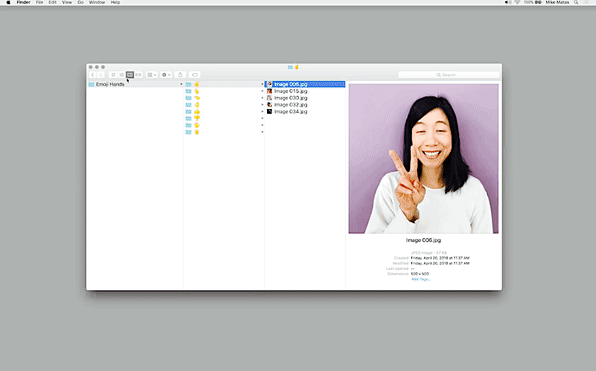
Task: Click the Modified date value
Action: point(440,263)
